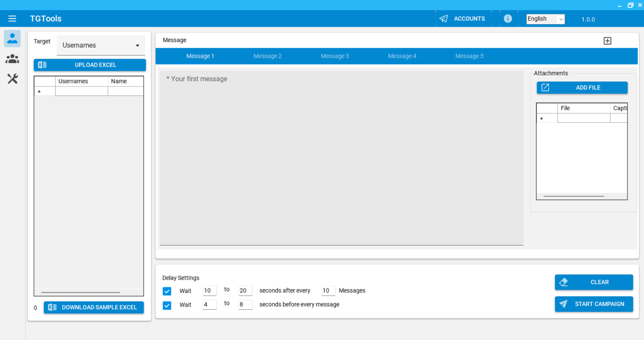Click the paper plane Accounts icon
644x340 pixels.
pyautogui.click(x=444, y=19)
